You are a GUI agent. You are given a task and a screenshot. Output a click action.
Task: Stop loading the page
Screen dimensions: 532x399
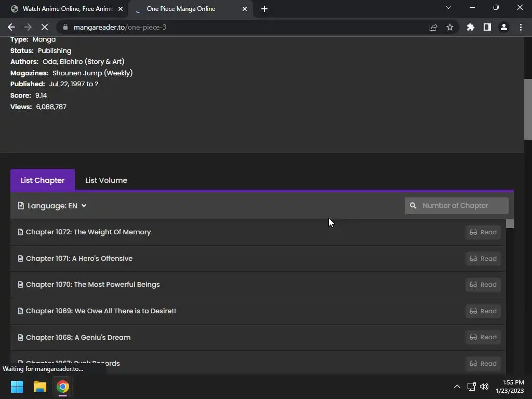[45, 27]
